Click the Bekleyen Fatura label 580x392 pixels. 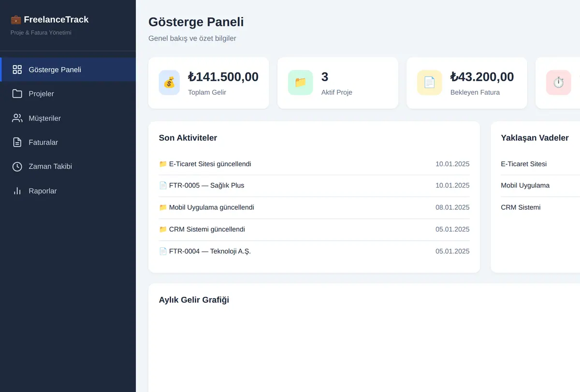pos(475,92)
